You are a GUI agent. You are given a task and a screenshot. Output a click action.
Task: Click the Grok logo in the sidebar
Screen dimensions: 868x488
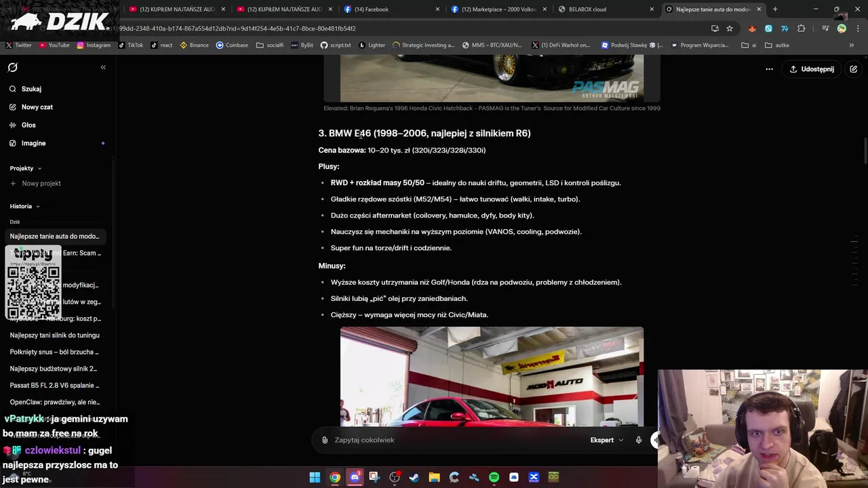[x=13, y=68]
